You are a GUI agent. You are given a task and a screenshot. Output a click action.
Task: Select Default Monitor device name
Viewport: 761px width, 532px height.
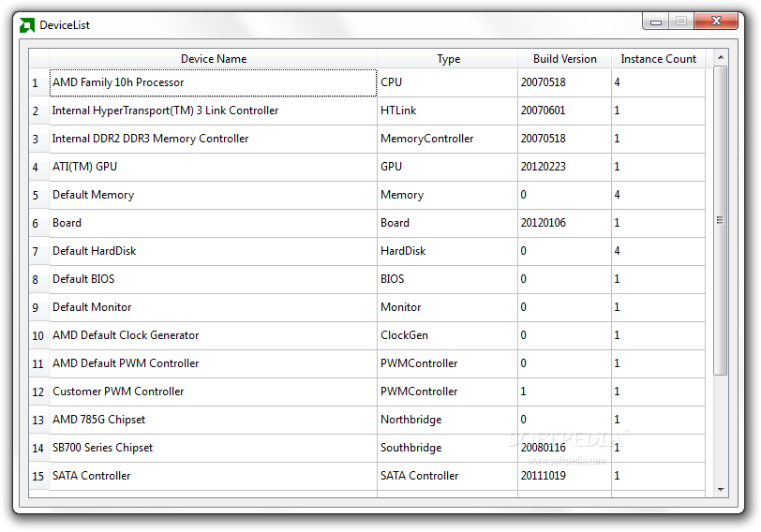click(x=213, y=307)
